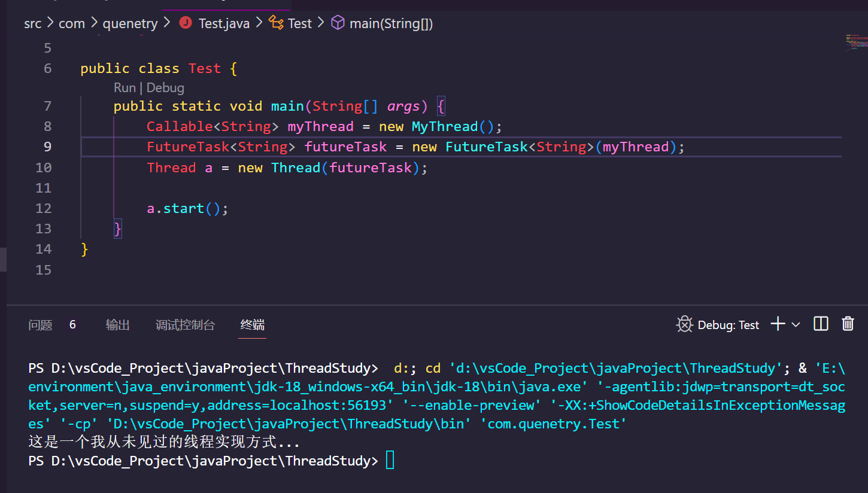Open the quenetry breadcrumb segment
This screenshot has height=493, width=868.
click(x=130, y=24)
